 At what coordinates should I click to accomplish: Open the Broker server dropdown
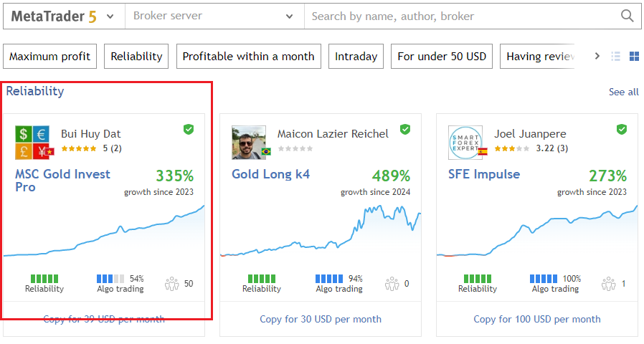pos(214,16)
